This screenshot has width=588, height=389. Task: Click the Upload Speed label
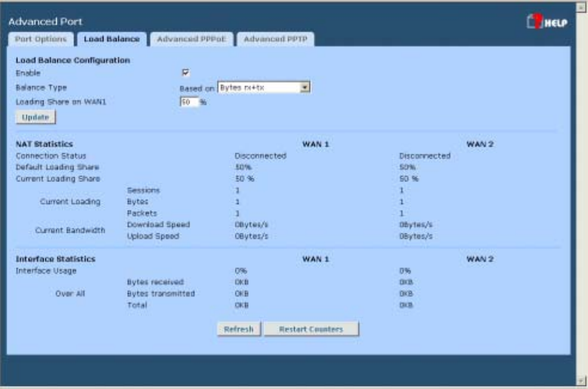point(153,236)
